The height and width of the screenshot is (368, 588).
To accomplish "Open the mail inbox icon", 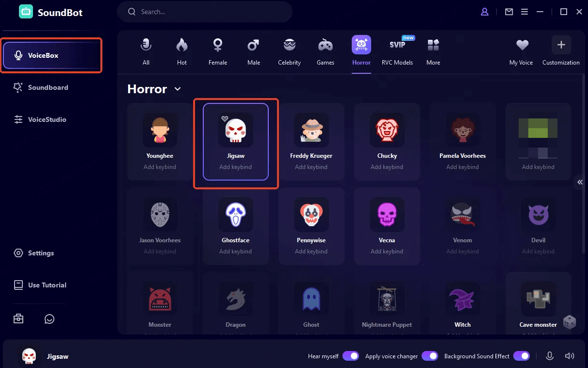I will coord(509,12).
